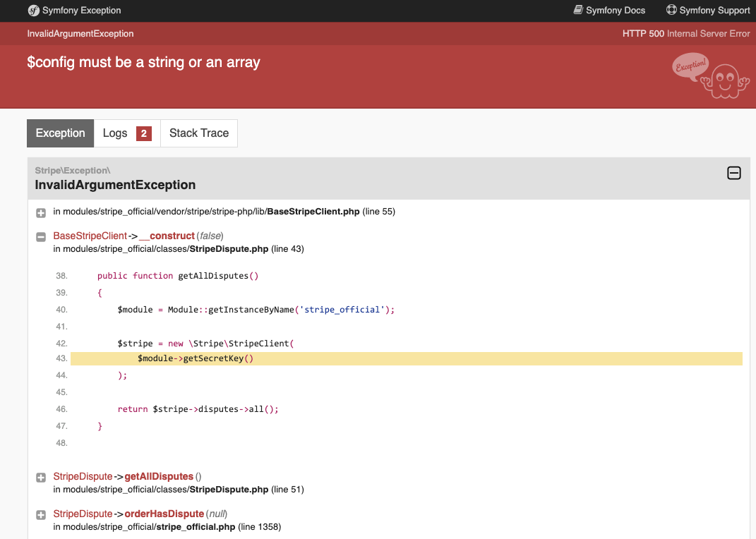Open the Stack Trace tab

tap(199, 133)
